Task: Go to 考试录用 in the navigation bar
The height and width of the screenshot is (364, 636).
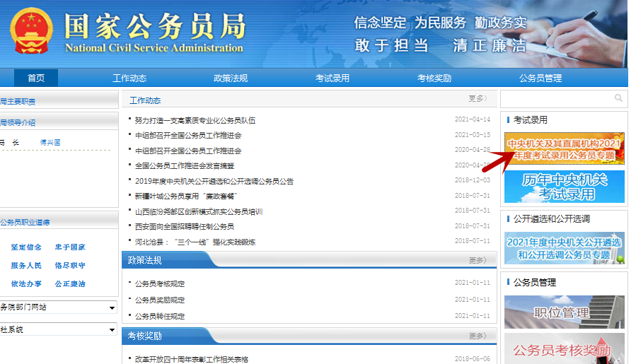Action: pos(333,78)
